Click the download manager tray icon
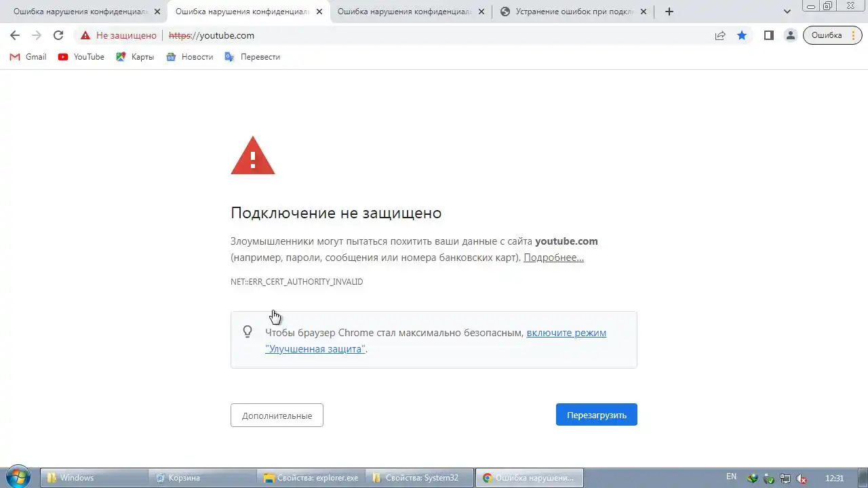This screenshot has width=868, height=488. coord(752,478)
